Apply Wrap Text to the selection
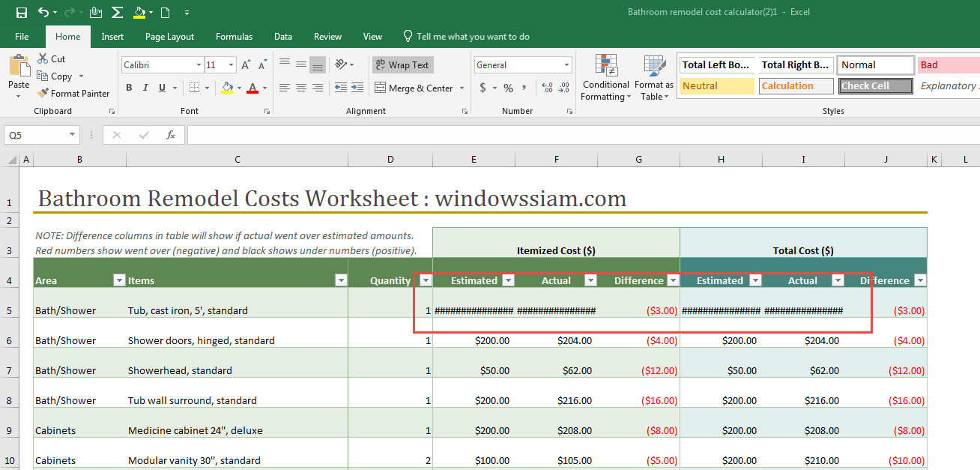Screen dimensions: 980x470 tap(402, 64)
